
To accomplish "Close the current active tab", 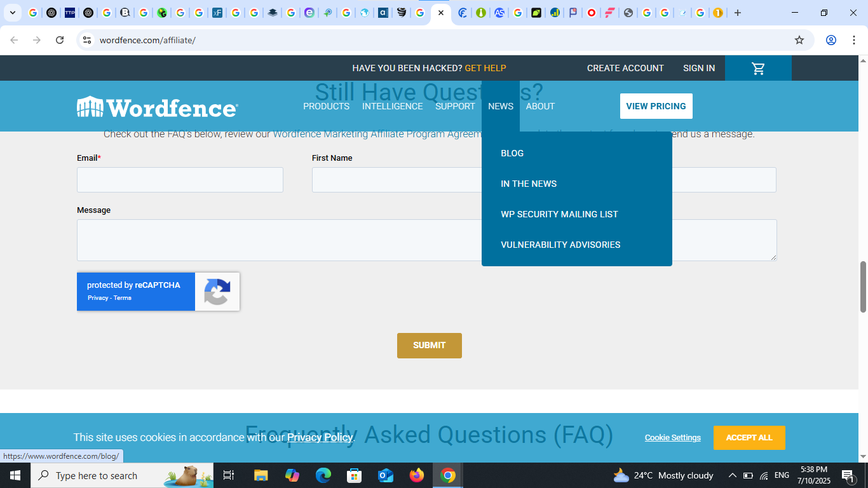I will coord(441,13).
